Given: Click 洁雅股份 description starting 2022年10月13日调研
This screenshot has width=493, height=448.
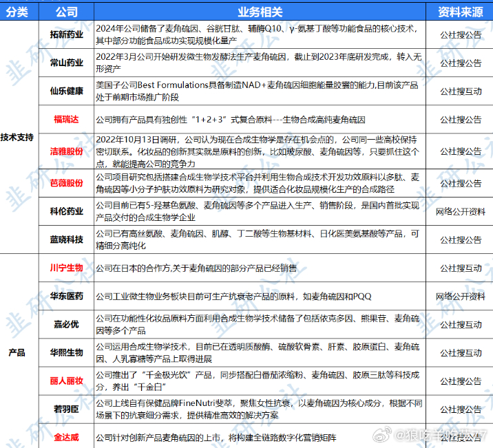Looking at the screenshot, I should [258, 151].
